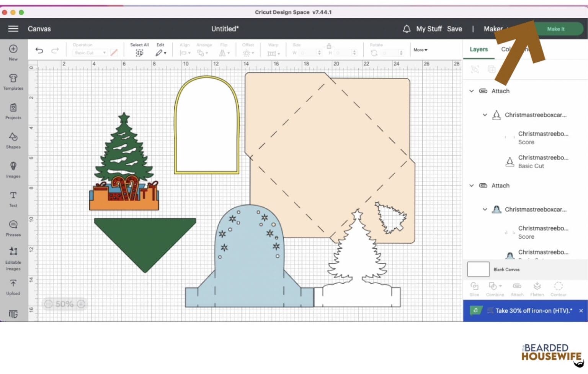The height and width of the screenshot is (374, 588).
Task: Select the Templates tool in the left sidebar
Action: [13, 82]
